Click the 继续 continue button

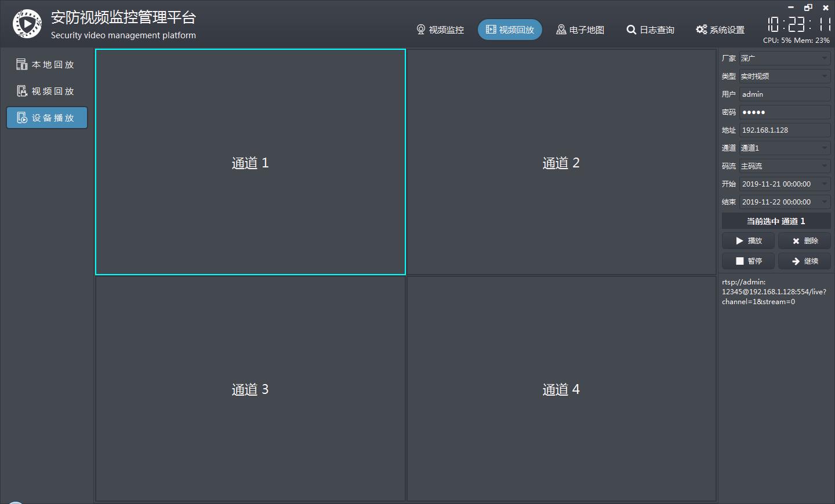click(x=805, y=261)
